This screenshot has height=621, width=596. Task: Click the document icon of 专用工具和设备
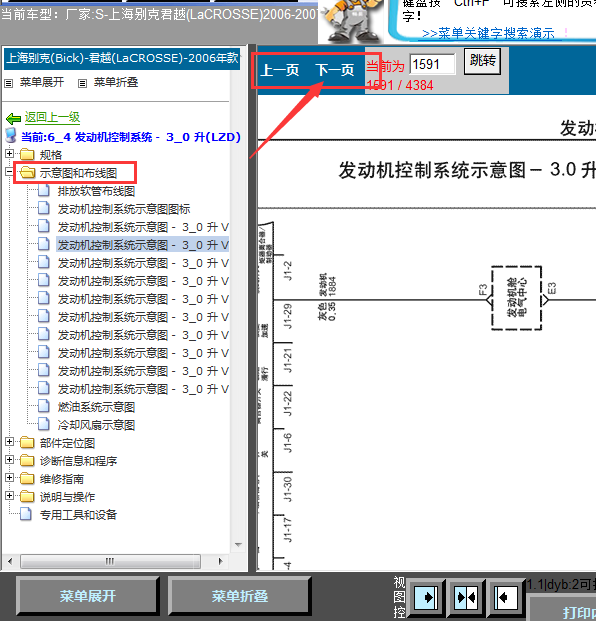click(x=26, y=514)
